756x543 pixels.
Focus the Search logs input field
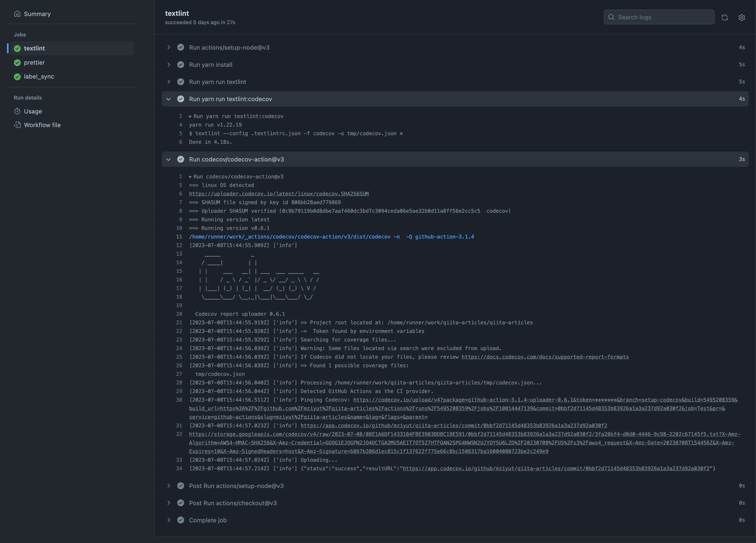[x=659, y=17]
